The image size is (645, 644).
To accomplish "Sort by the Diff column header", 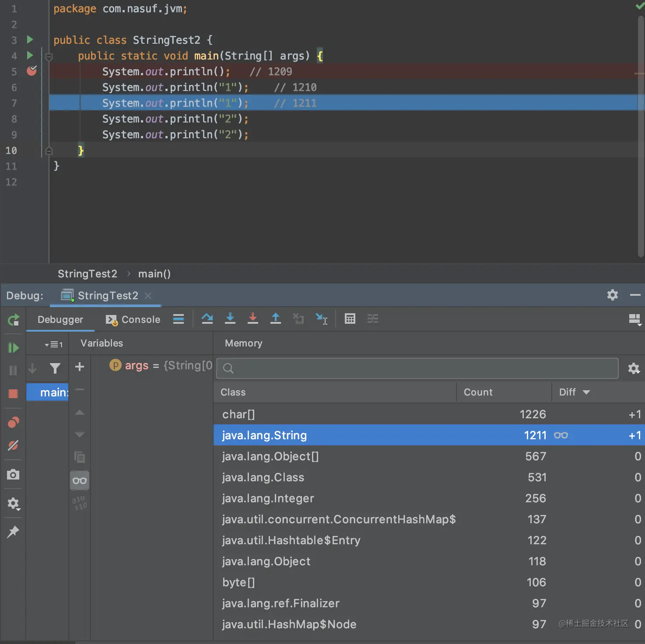I will [598, 392].
